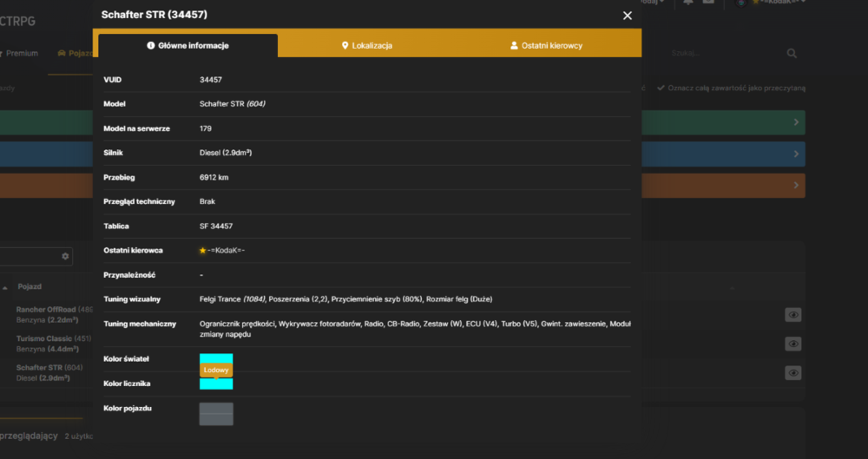
Task: Click Oznacz całą zawartość jako przeczytaną
Action: 731,88
